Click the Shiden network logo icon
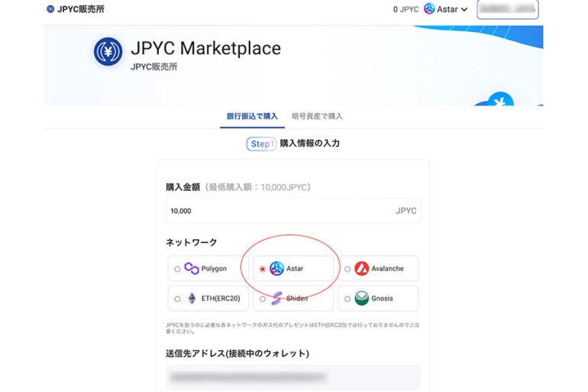The height and width of the screenshot is (392, 588). (x=276, y=299)
